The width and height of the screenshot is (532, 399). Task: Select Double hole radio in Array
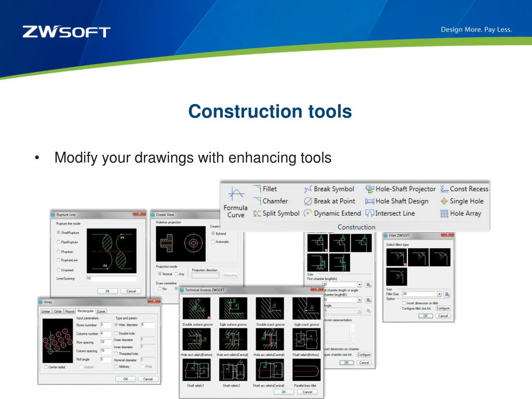(x=116, y=334)
